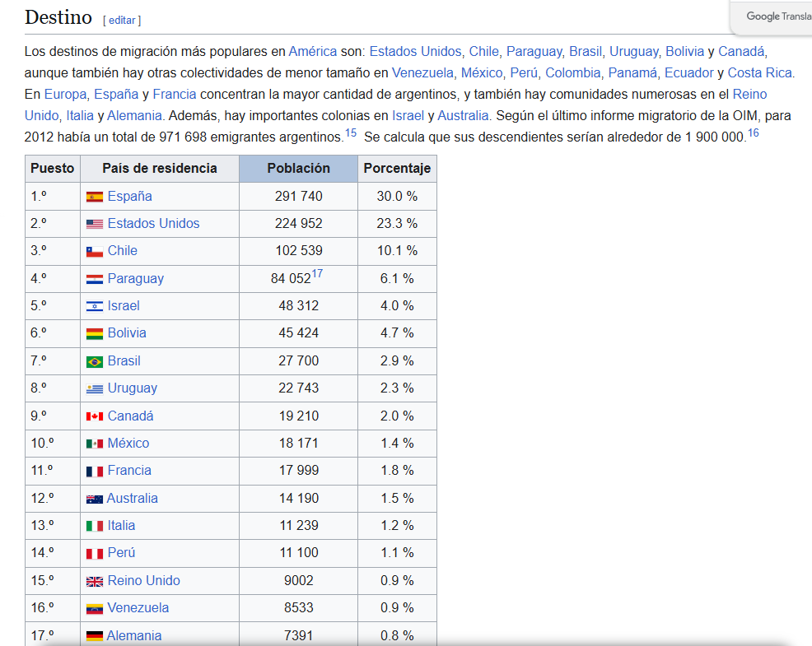Click the Canada flag icon
The height and width of the screenshot is (646, 812).
(94, 416)
